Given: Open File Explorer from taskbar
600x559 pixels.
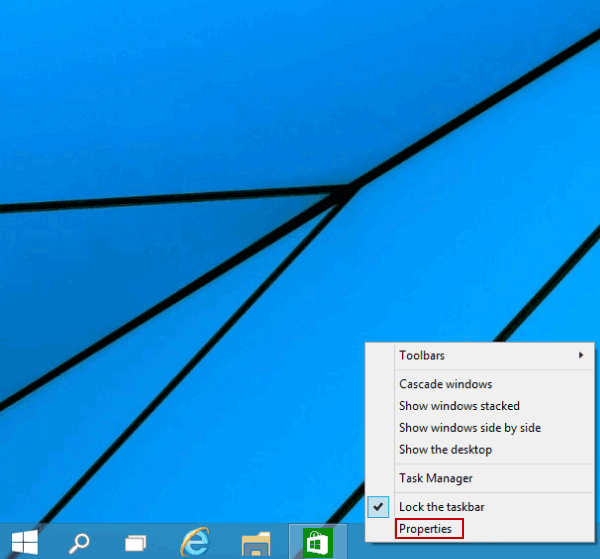Looking at the screenshot, I should click(256, 543).
